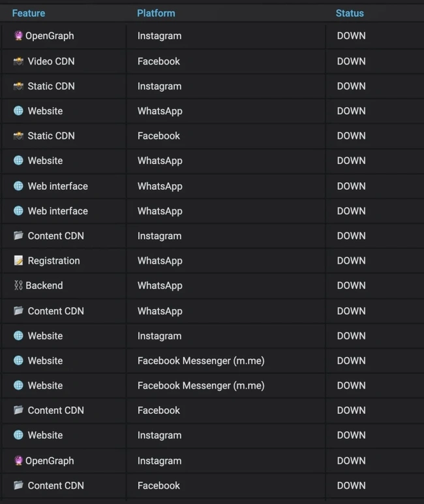Select the Backend feature name
424x504 pixels.
point(44,285)
